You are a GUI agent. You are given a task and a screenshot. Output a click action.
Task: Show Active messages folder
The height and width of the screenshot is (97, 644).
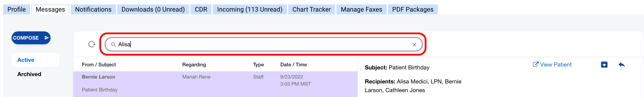pos(26,60)
